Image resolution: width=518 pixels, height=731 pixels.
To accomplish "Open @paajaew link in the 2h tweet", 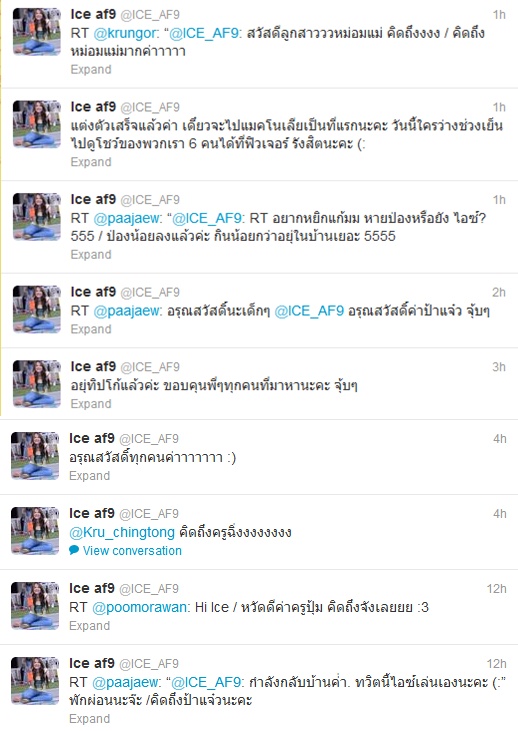I will [127, 311].
